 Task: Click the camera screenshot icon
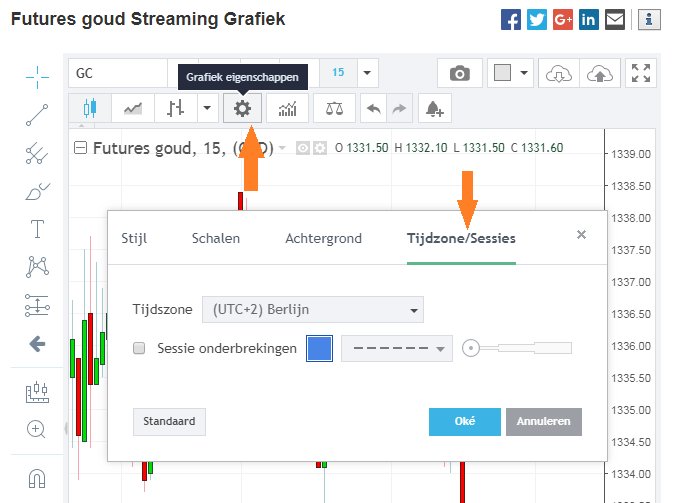459,73
